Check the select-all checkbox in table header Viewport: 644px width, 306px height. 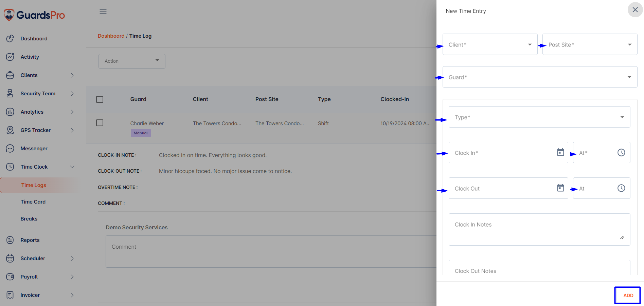100,99
